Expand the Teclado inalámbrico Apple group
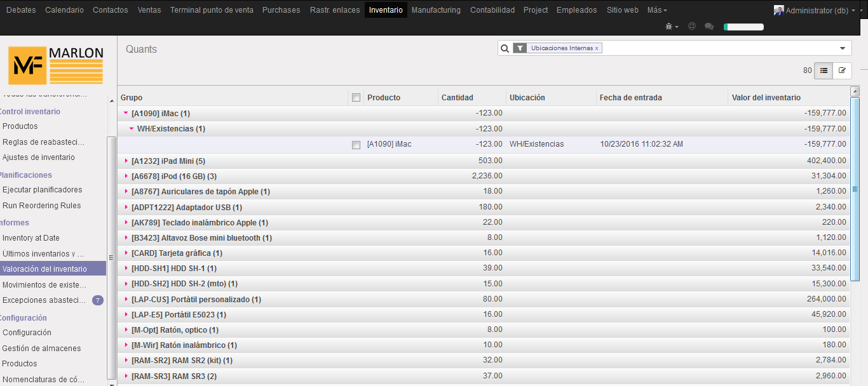Image resolution: width=868 pixels, height=386 pixels. [126, 223]
